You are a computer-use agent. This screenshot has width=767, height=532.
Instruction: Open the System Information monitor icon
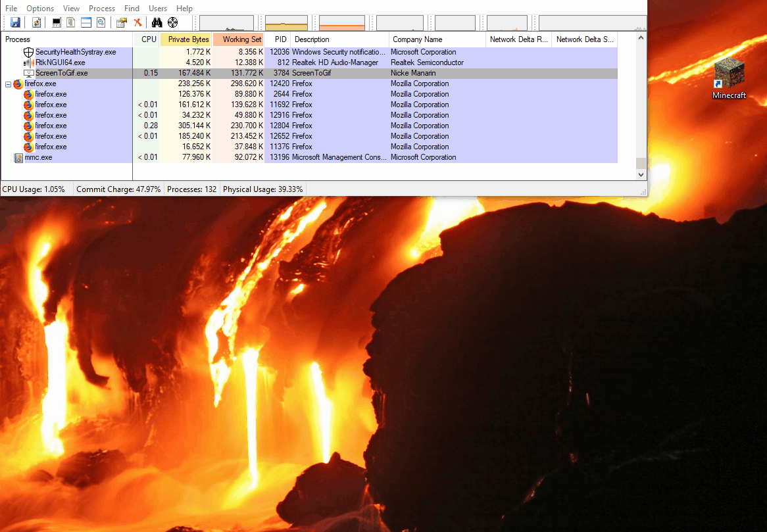57,22
